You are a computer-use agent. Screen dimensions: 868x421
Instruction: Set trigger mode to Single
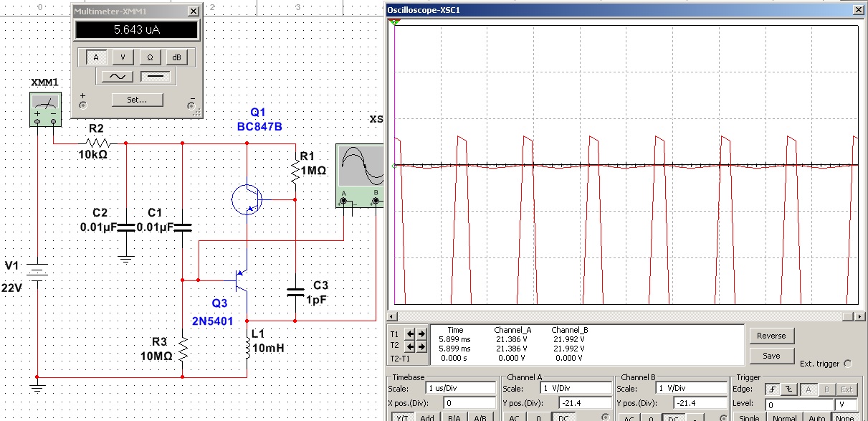click(x=748, y=417)
